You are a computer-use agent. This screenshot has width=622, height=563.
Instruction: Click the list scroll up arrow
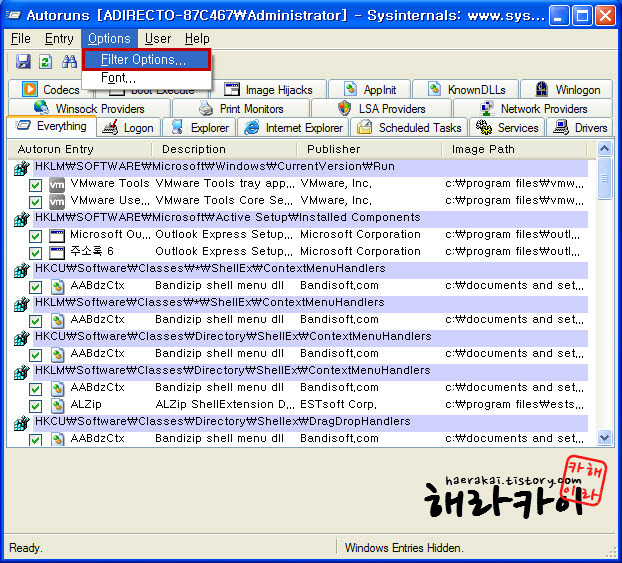(x=605, y=149)
